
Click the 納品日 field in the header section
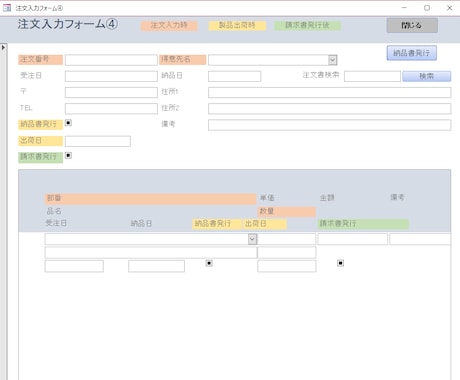[x=234, y=76]
